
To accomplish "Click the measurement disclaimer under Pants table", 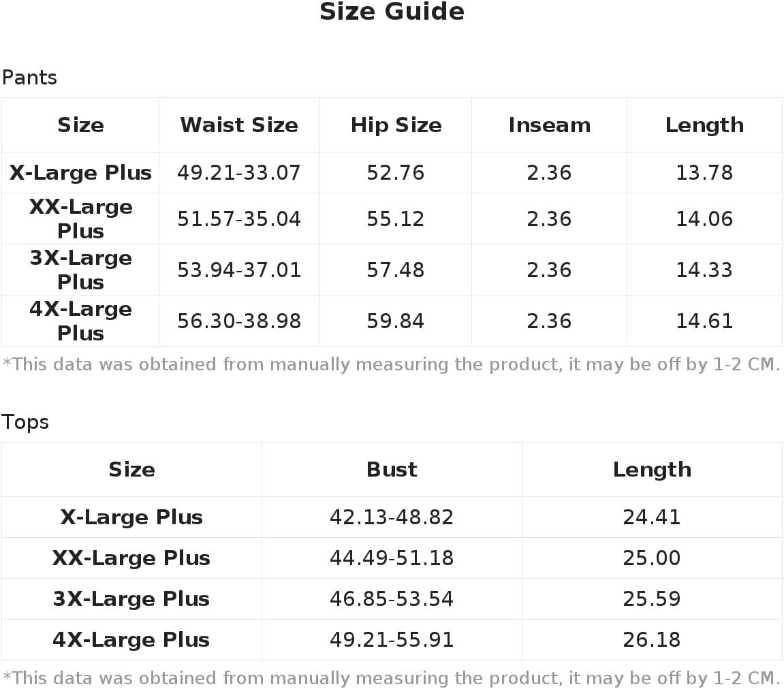I will [392, 365].
